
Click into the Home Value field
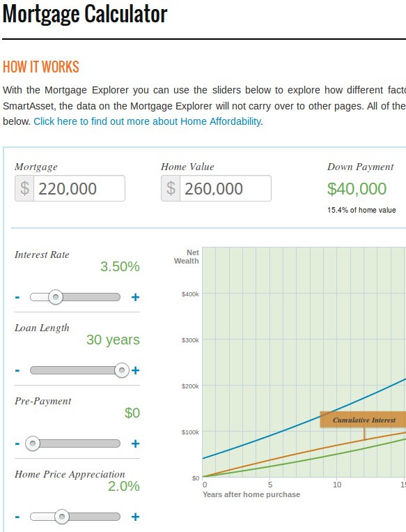tap(226, 188)
